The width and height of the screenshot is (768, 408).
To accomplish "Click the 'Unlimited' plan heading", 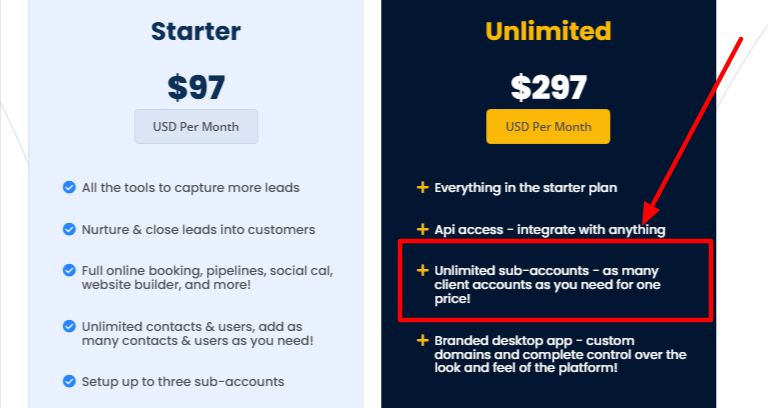I will 548,32.
